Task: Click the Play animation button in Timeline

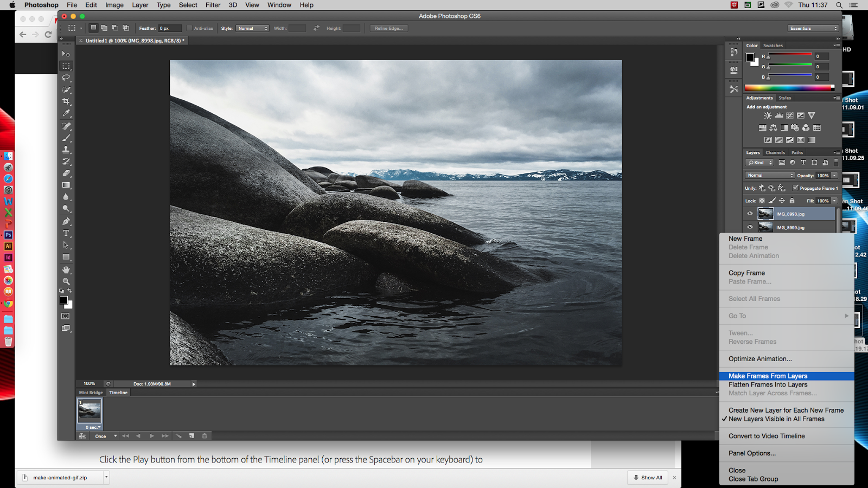Action: click(x=152, y=436)
